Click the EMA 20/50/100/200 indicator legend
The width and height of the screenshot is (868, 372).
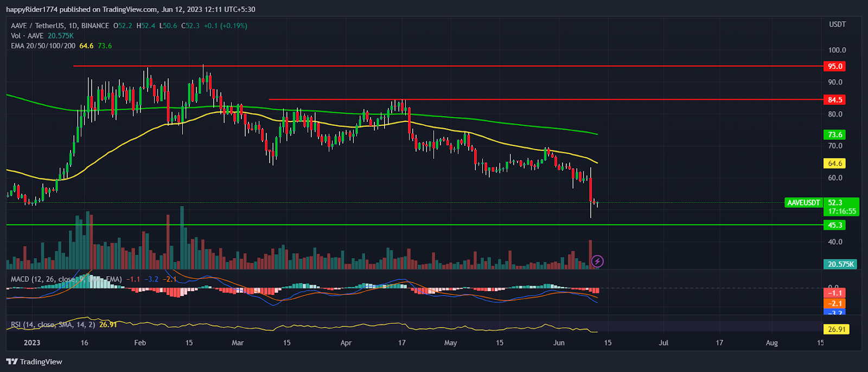click(x=43, y=46)
